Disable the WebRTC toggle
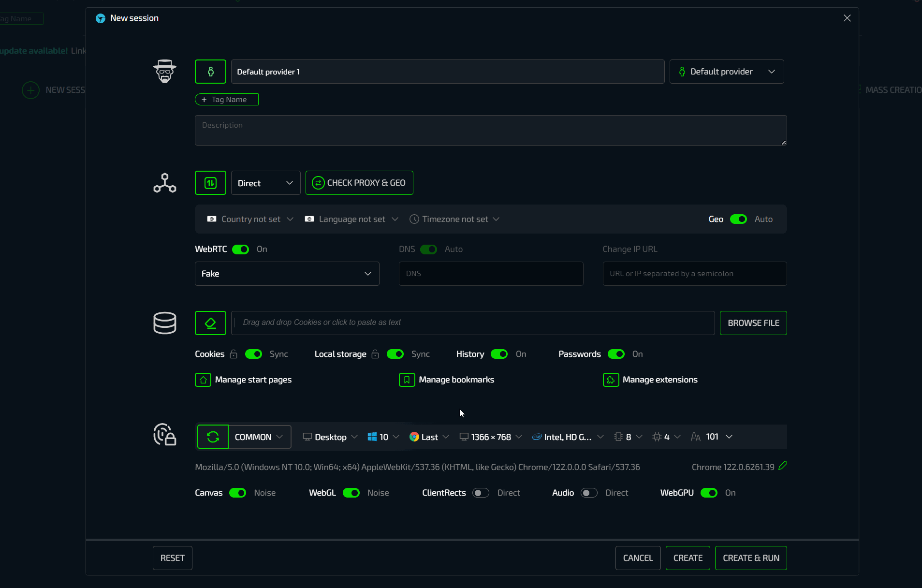The image size is (922, 588). click(240, 250)
